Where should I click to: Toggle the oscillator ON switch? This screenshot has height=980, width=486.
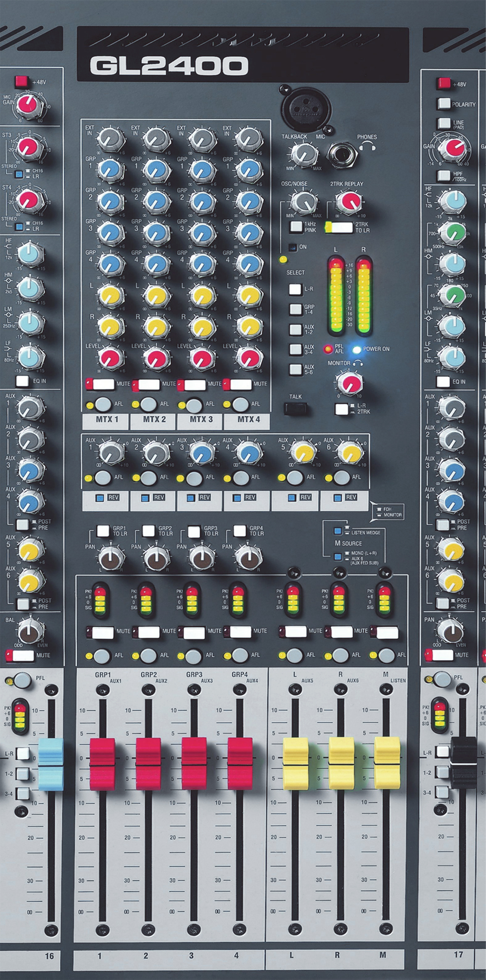click(293, 247)
